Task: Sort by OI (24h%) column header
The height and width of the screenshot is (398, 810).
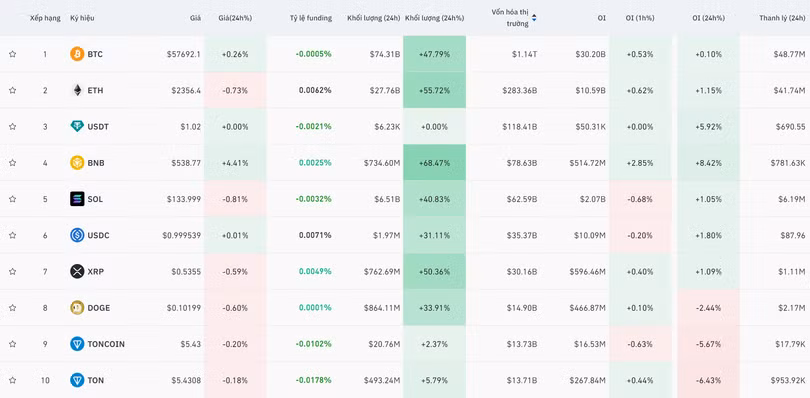Action: [x=708, y=18]
